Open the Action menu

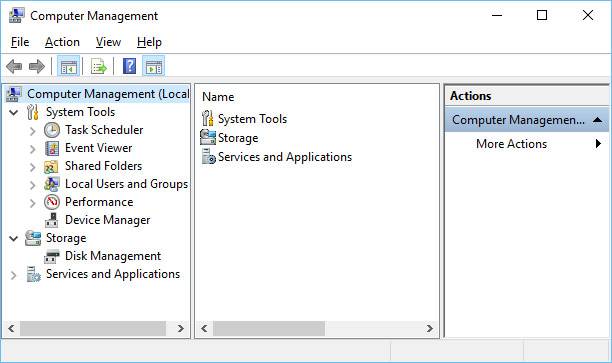click(62, 42)
